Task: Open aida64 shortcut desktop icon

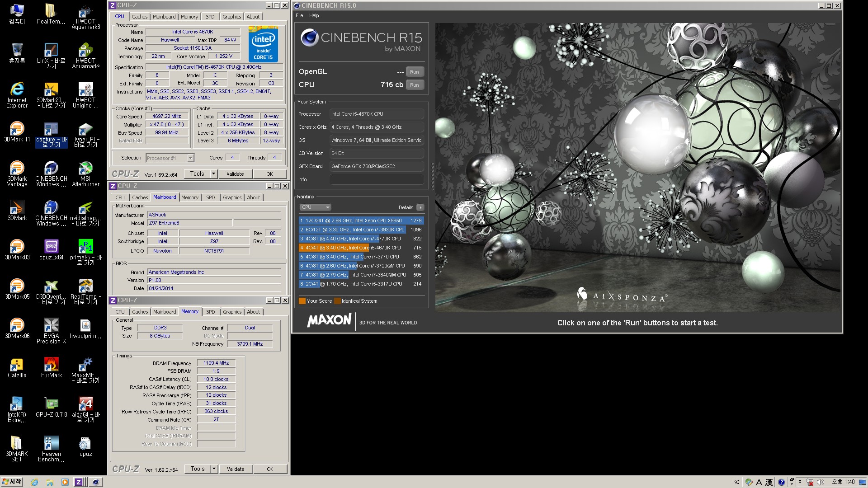Action: (x=85, y=410)
